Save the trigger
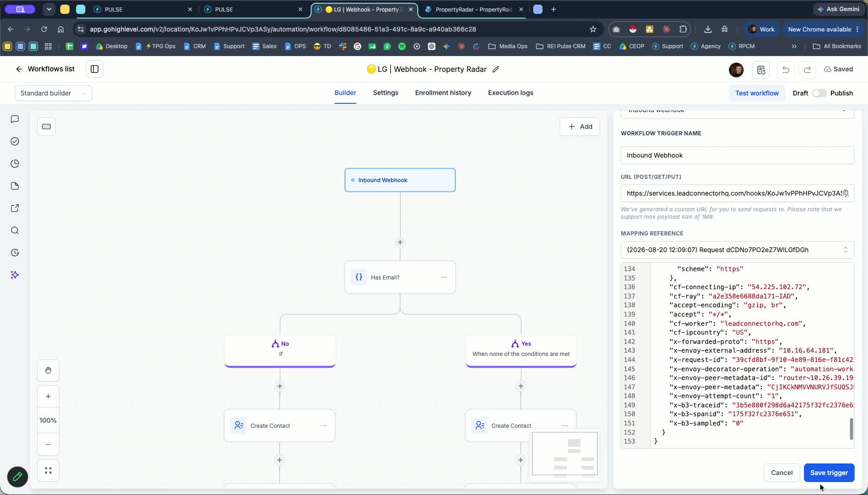The height and width of the screenshot is (495, 868). (829, 473)
